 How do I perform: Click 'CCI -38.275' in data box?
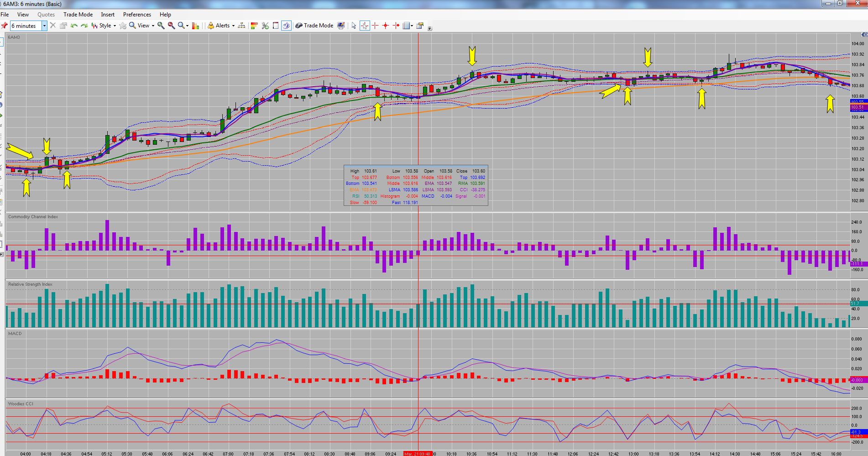472,190
